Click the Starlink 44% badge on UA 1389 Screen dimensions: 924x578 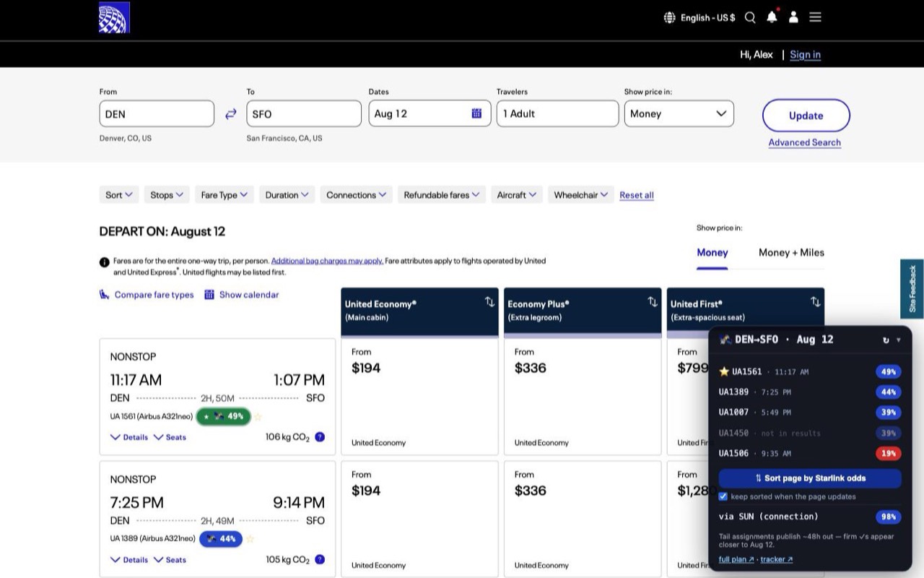[x=220, y=539]
